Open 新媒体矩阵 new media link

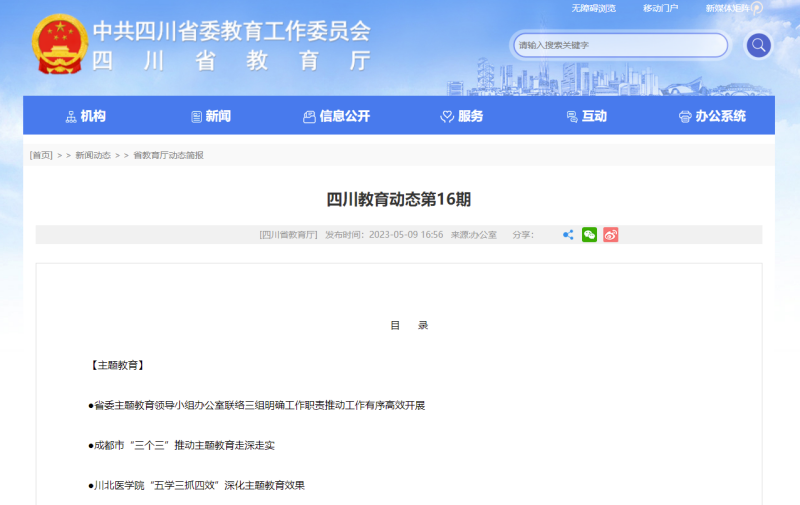728,8
